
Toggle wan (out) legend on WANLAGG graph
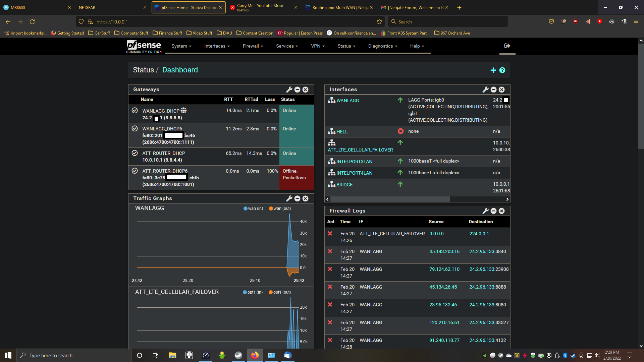(280, 208)
